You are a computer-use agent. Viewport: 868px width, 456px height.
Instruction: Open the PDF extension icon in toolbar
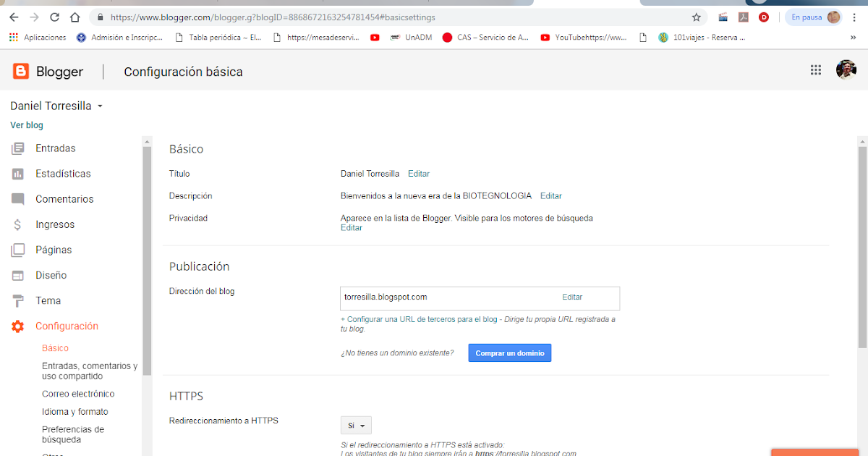[743, 17]
